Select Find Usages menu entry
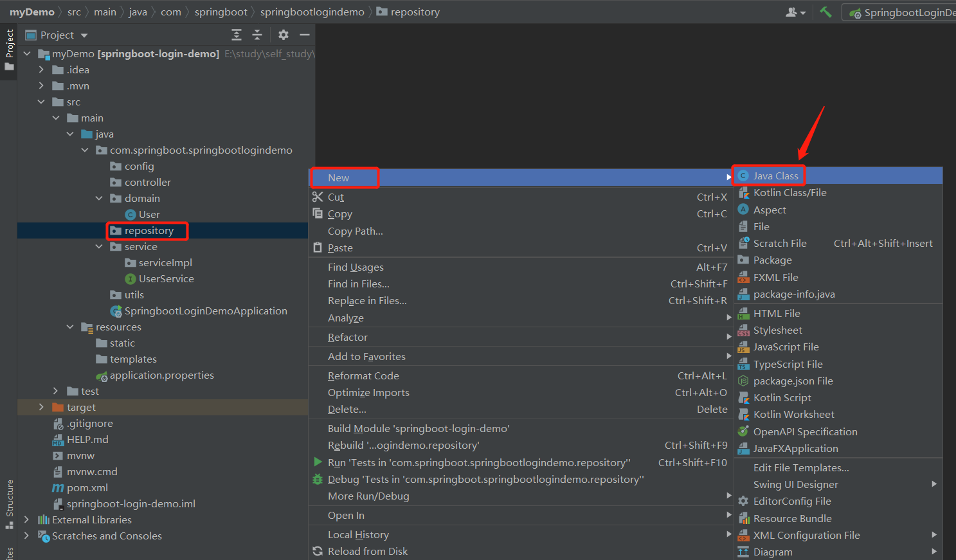This screenshot has height=560, width=956. (521, 267)
